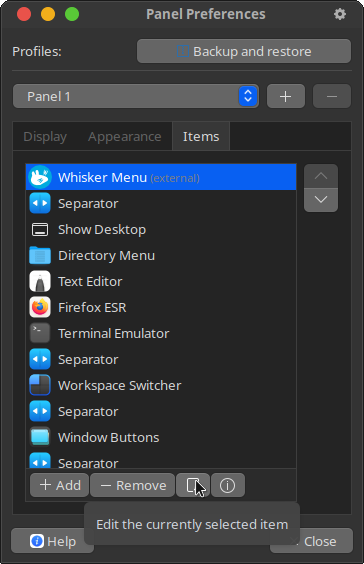Click the Remove item button
Viewport: 364px width, 564px height.
[x=132, y=485]
